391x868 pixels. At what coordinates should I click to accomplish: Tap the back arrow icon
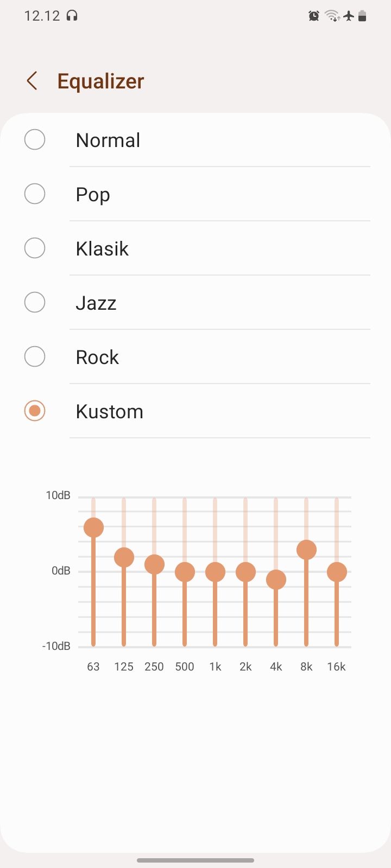(x=32, y=81)
